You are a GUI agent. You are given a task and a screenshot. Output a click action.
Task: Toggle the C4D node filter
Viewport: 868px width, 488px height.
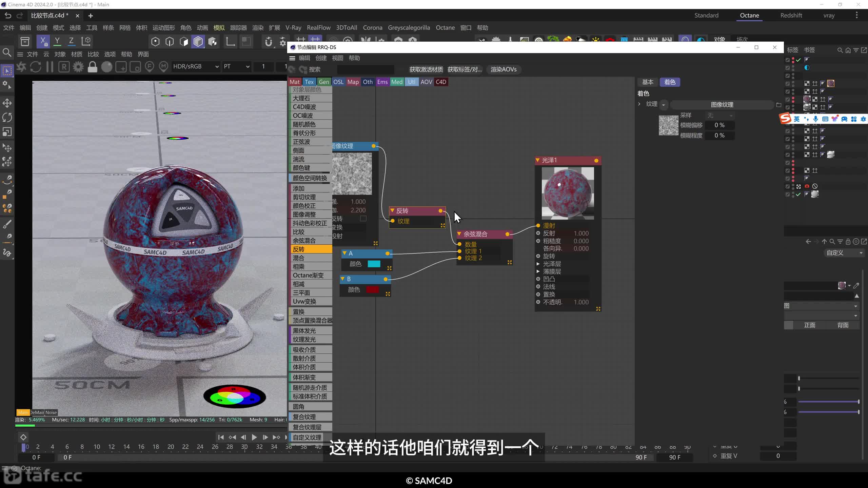(x=441, y=82)
